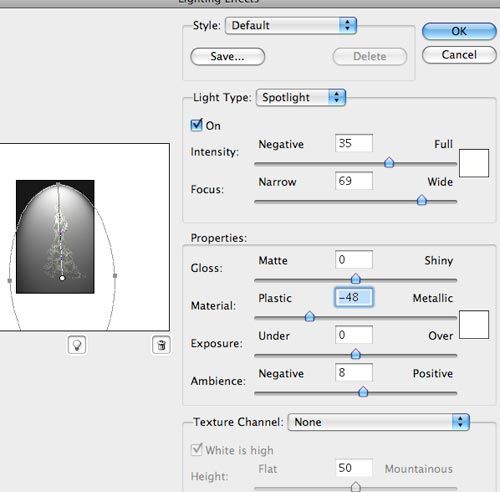Click the Gloss slider handle
Viewport: 500px width, 492px height.
tap(356, 278)
